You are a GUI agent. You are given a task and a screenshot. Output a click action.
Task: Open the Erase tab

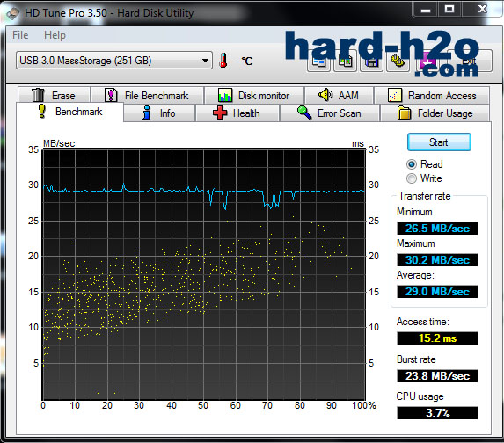coord(54,96)
